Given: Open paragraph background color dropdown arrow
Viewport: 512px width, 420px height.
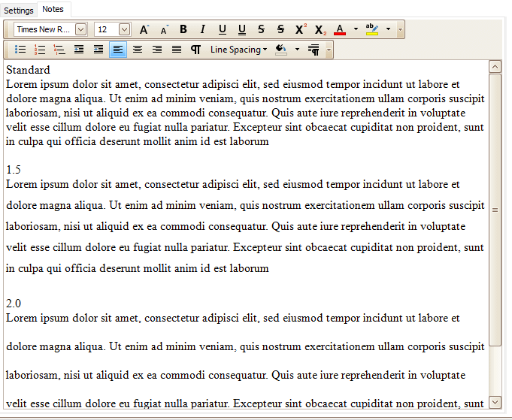Looking at the screenshot, I should pyautogui.click(x=297, y=50).
